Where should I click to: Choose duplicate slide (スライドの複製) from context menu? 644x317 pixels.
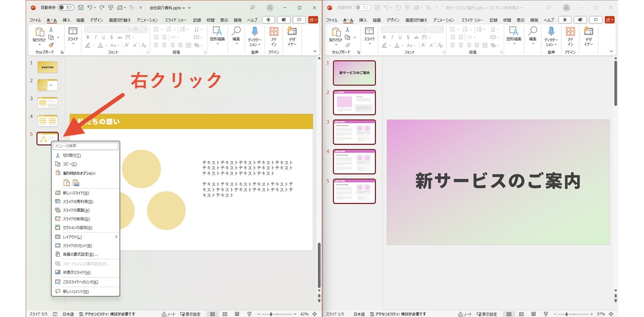click(x=76, y=210)
